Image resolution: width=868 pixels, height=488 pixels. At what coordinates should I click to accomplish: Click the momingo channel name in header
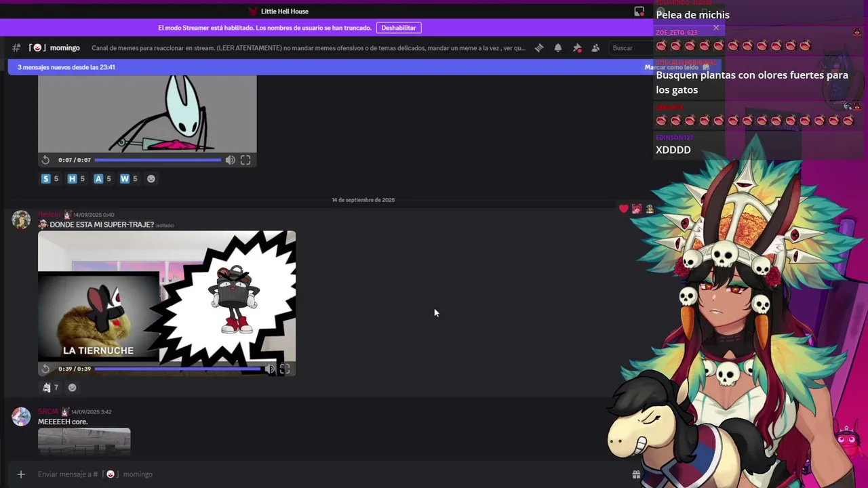(65, 48)
